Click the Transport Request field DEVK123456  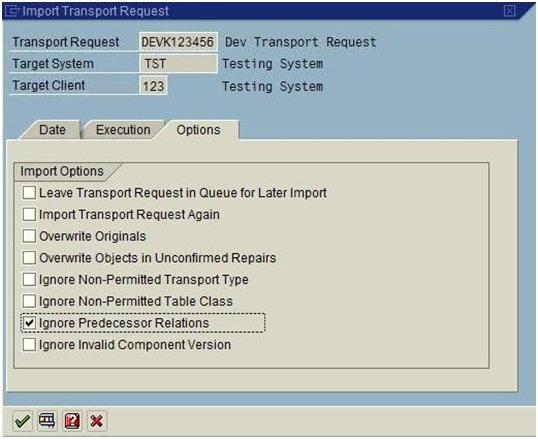click(x=178, y=42)
